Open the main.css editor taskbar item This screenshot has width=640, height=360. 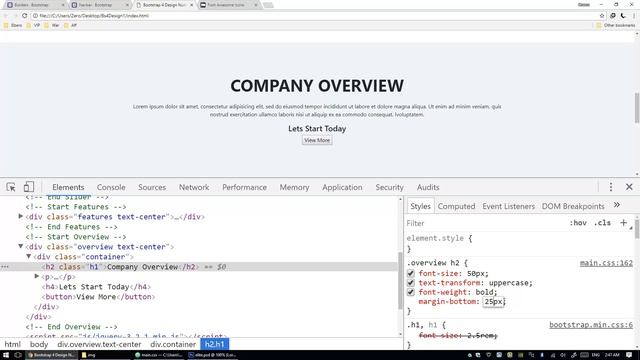coord(158,355)
